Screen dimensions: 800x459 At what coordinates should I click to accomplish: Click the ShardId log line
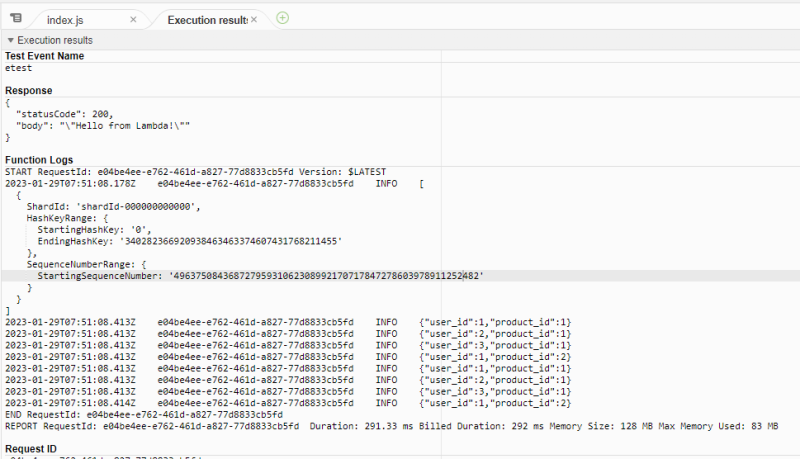(114, 207)
